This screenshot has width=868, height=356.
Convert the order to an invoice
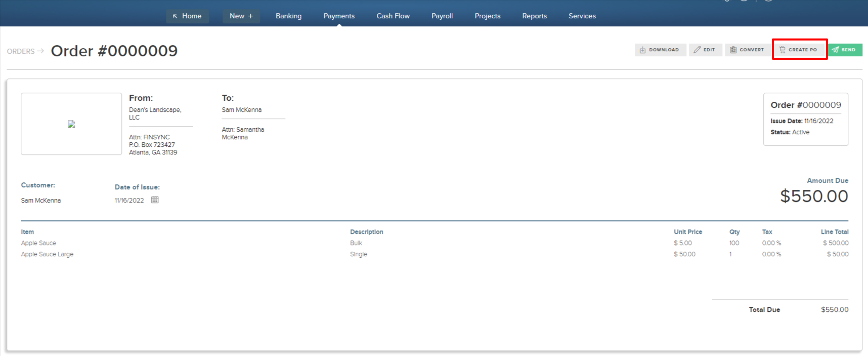pyautogui.click(x=748, y=50)
